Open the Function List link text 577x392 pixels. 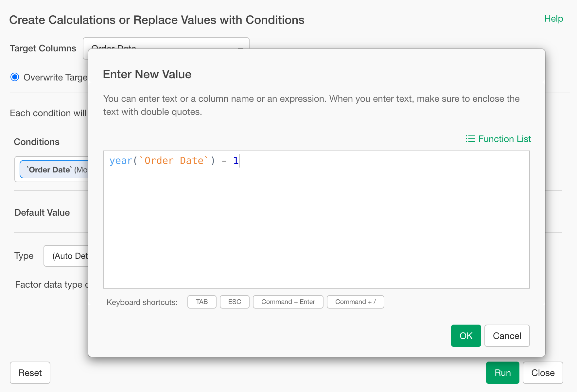tap(504, 139)
